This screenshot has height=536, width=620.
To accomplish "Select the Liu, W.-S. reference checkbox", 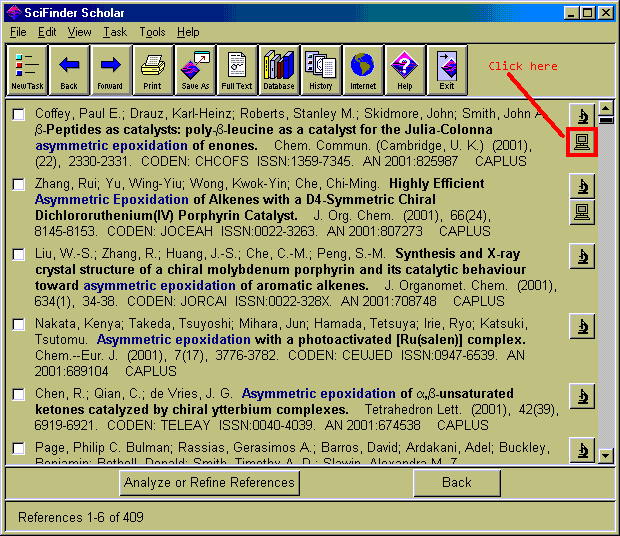I will [19, 255].
